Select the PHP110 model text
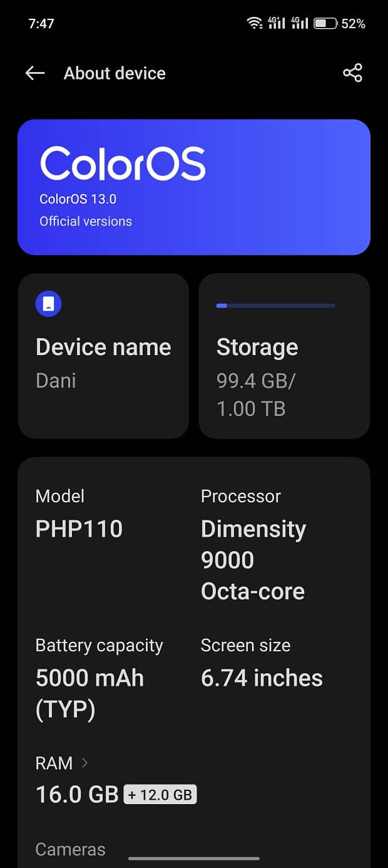Screen dimensions: 388x868 point(79,528)
